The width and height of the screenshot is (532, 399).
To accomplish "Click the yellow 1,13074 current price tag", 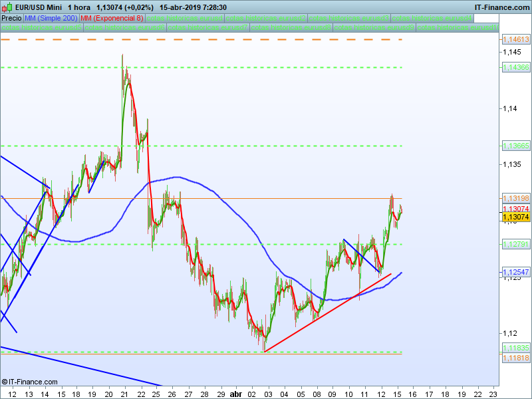I will click(x=516, y=217).
